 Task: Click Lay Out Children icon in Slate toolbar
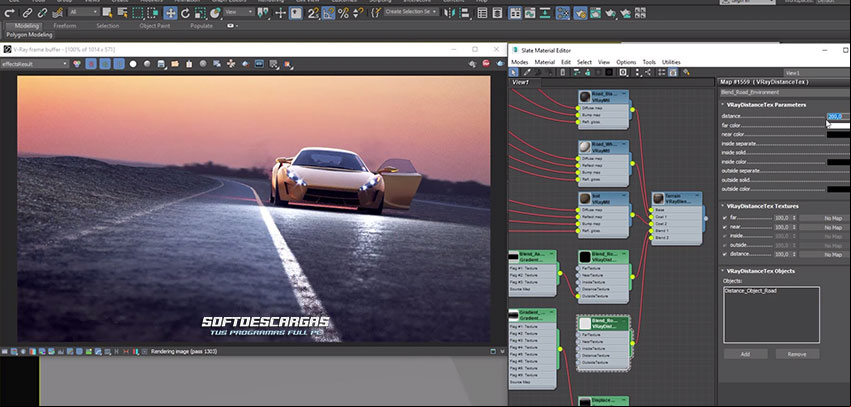(649, 72)
